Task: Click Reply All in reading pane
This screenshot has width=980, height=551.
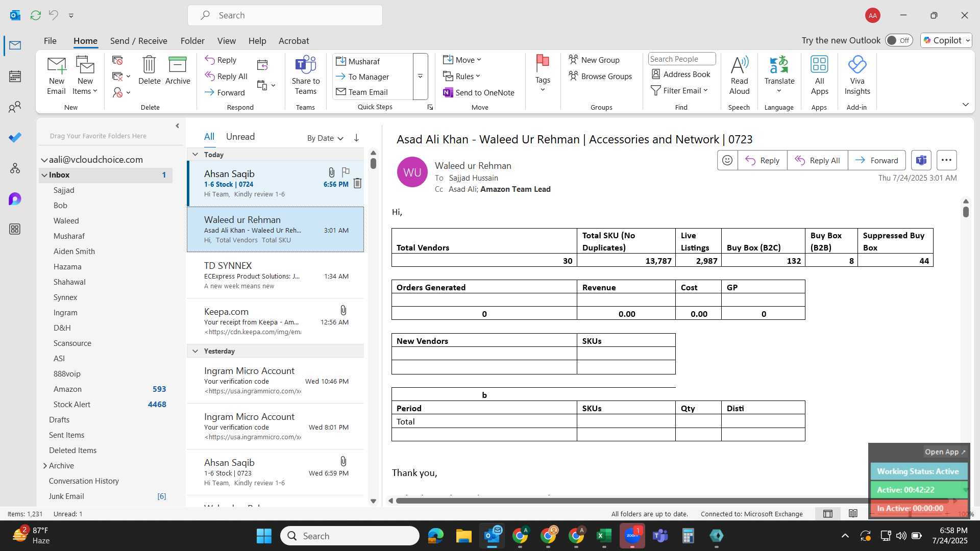Action: [817, 160]
